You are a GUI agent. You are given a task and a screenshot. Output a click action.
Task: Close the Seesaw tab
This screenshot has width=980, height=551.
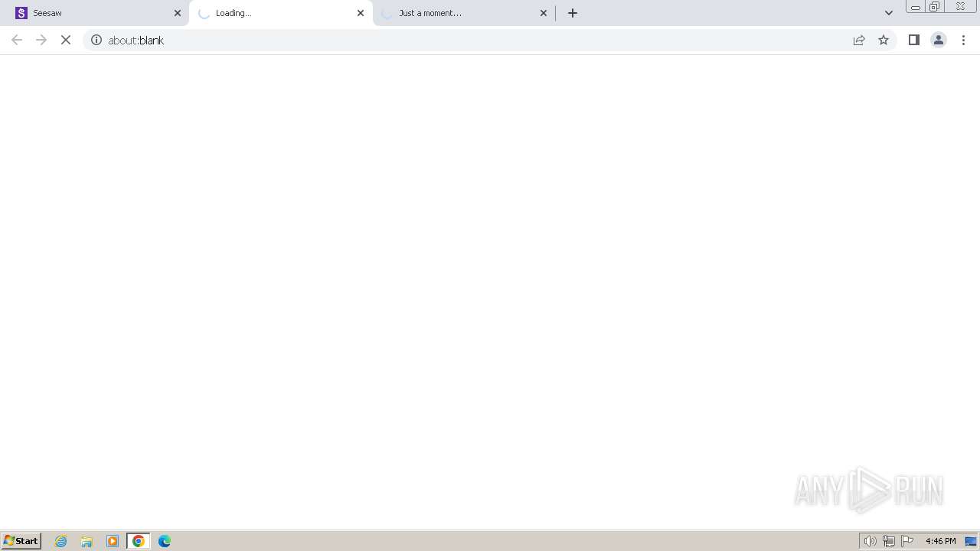click(x=178, y=13)
